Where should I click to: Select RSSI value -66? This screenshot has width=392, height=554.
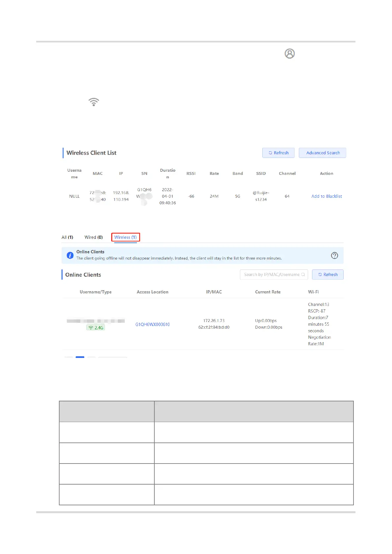[x=191, y=196]
